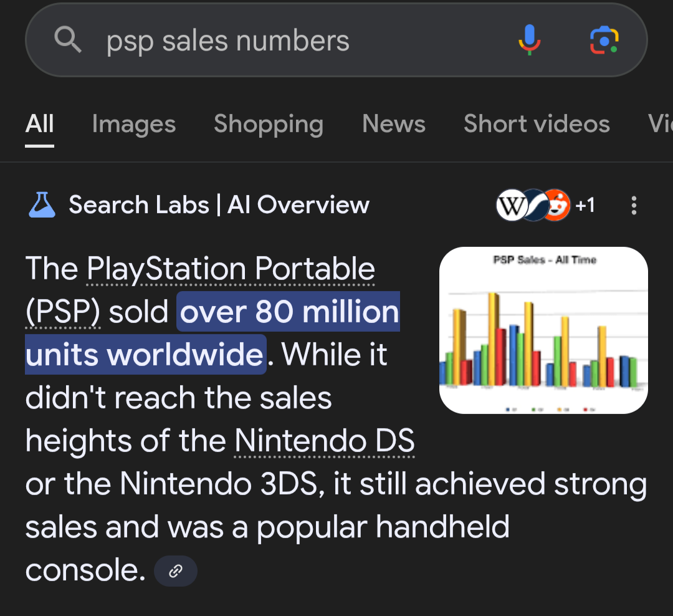
Task: Go to the News tab
Action: pyautogui.click(x=394, y=124)
